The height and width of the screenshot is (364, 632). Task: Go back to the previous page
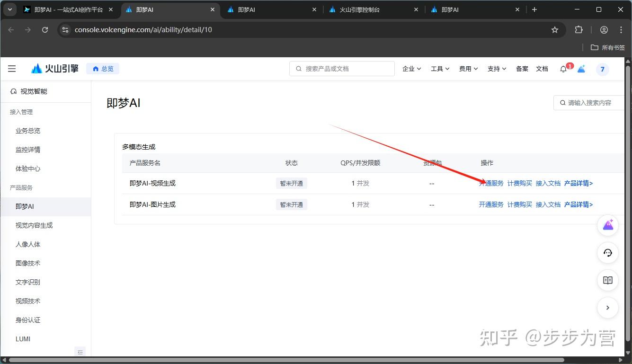11,30
